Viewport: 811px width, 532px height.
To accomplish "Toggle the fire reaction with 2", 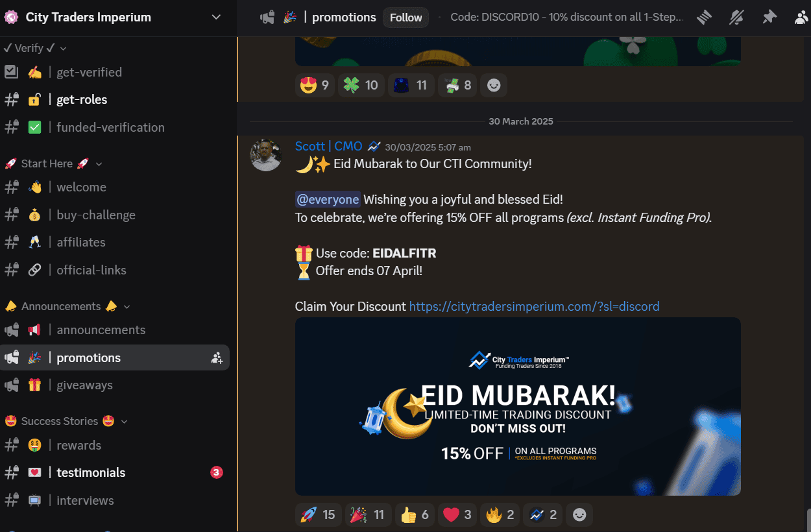I will [500, 514].
